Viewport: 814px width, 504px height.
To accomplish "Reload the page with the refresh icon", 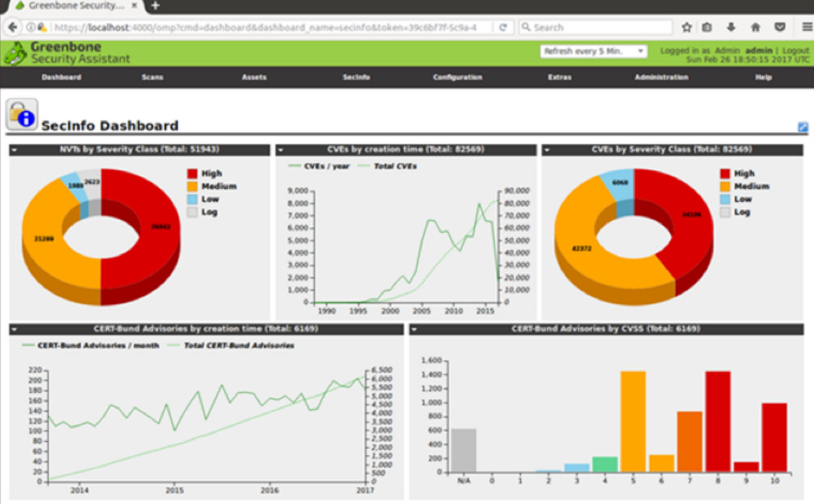I will tap(503, 27).
